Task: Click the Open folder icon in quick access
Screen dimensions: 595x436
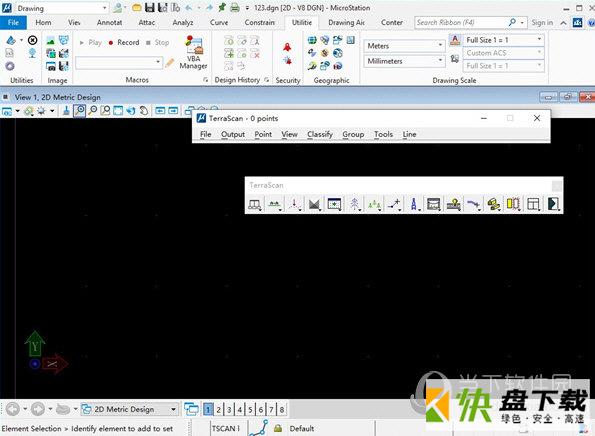Action: point(137,8)
